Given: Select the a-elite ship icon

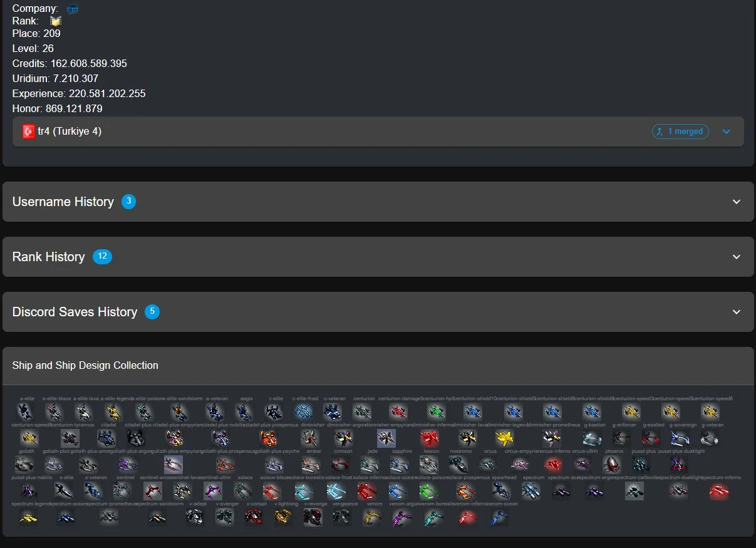Looking at the screenshot, I should click(x=24, y=411).
